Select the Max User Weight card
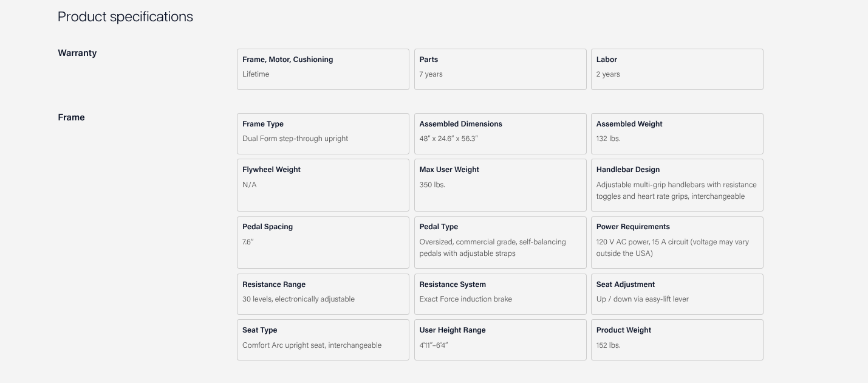The height and width of the screenshot is (383, 868). pos(500,185)
